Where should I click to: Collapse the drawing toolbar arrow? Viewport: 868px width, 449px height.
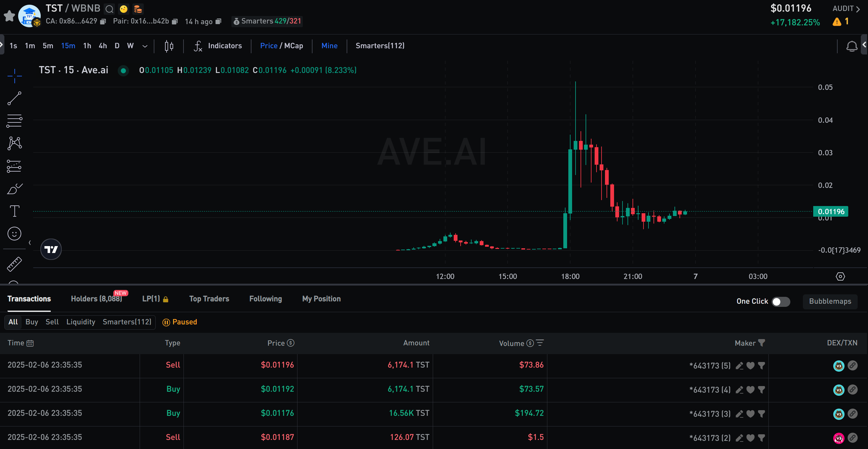[x=30, y=243]
